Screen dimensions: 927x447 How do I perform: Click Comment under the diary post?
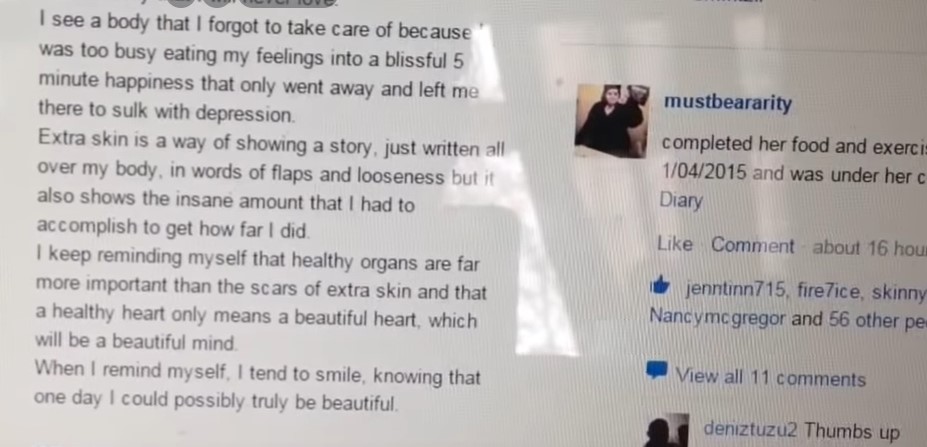[753, 245]
